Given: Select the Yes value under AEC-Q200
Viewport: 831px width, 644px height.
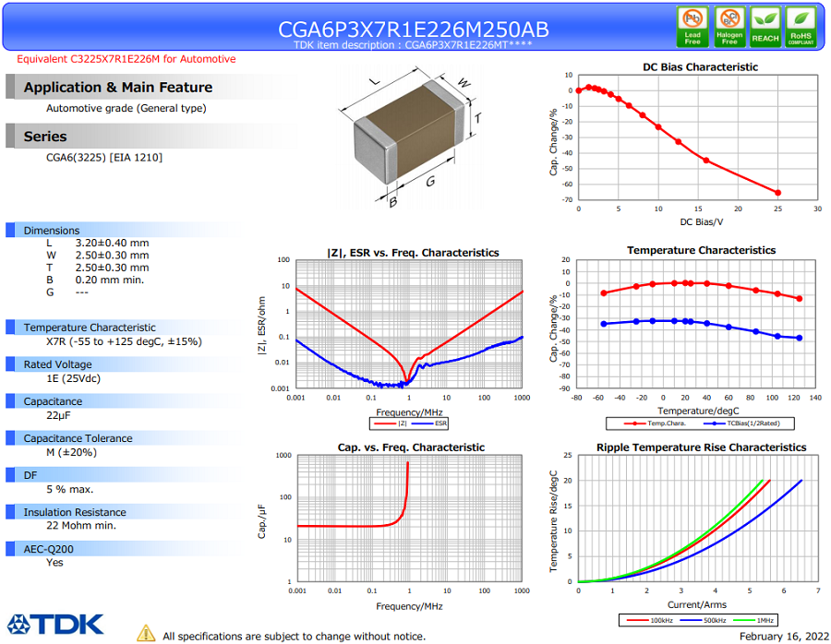Looking at the screenshot, I should pyautogui.click(x=54, y=563).
